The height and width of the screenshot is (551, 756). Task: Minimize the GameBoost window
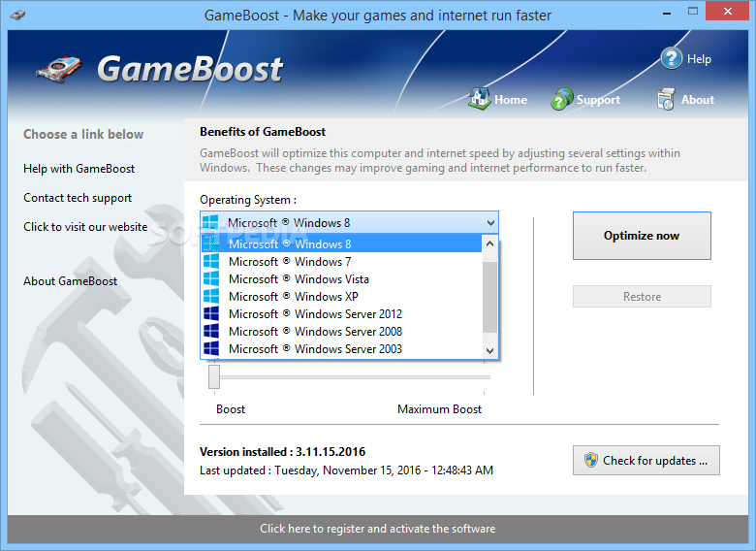click(x=667, y=13)
